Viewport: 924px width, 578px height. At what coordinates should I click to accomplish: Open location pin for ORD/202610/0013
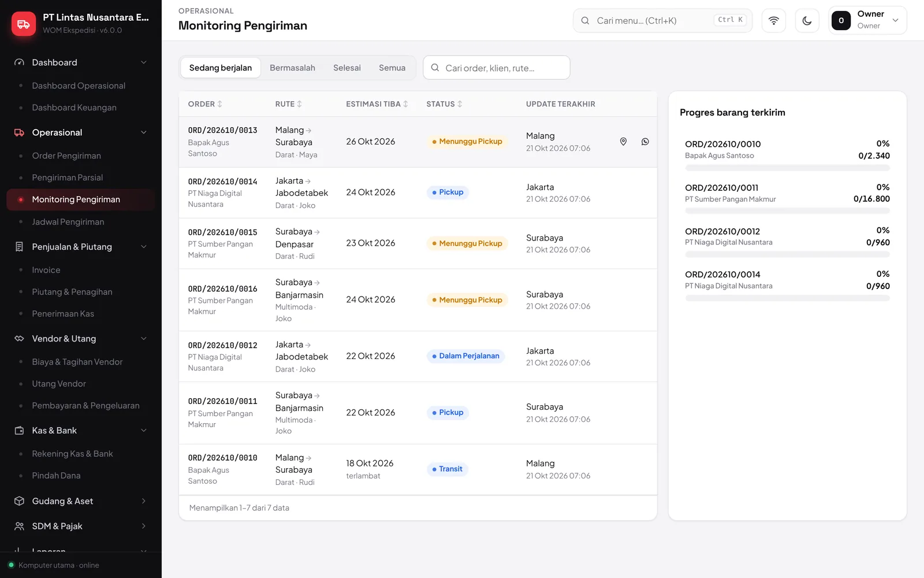click(x=623, y=142)
